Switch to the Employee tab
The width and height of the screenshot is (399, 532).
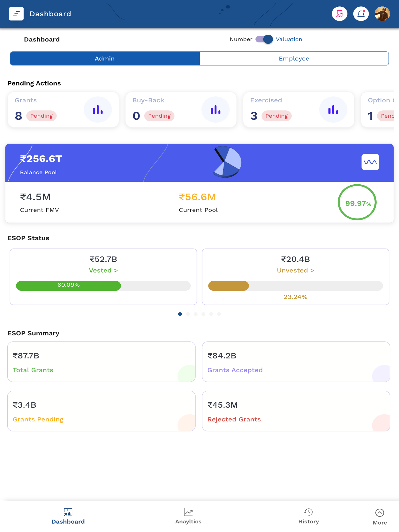coord(294,58)
